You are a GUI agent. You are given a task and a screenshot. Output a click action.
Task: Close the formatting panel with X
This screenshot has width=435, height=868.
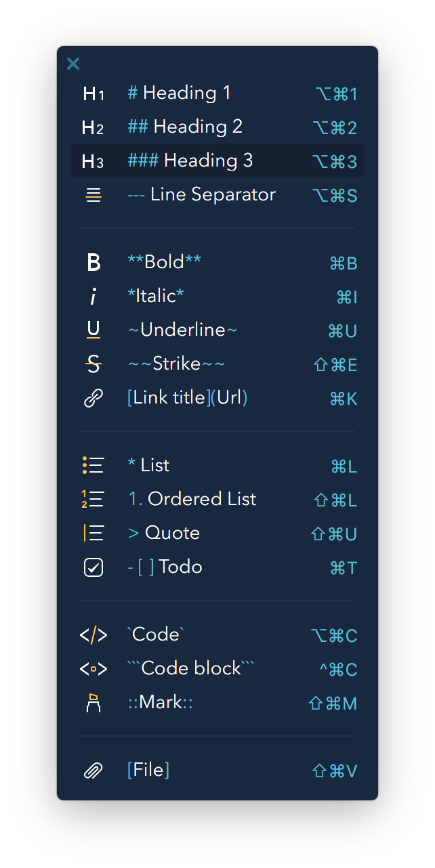tap(73, 64)
